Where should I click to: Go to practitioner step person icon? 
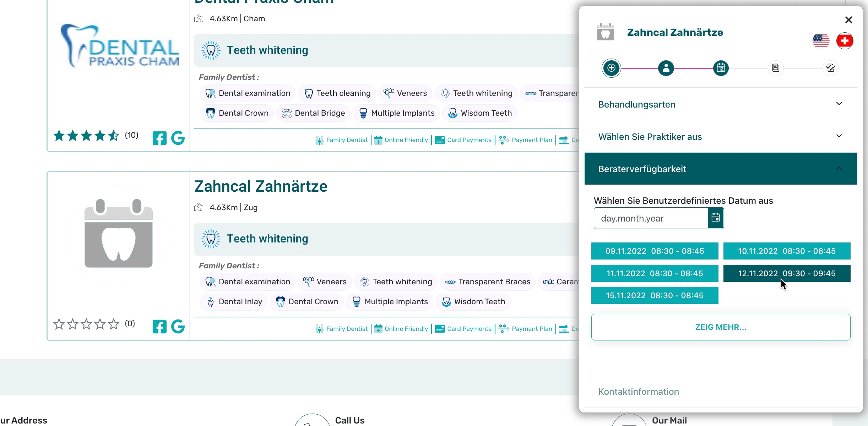666,68
